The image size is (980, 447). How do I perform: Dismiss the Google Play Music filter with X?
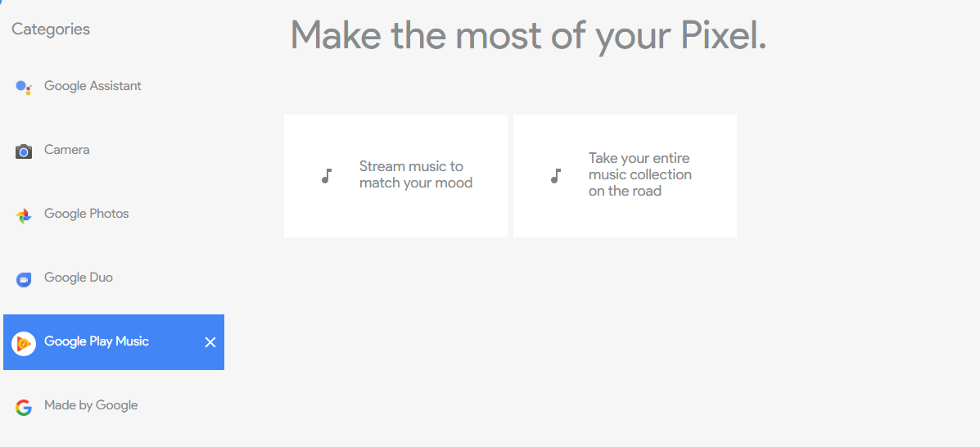[210, 342]
